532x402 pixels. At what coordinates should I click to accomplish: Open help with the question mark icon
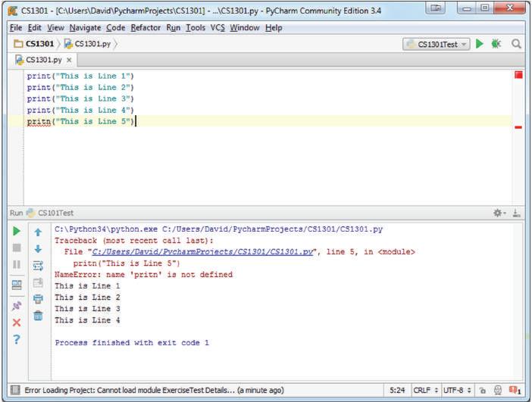(16, 339)
